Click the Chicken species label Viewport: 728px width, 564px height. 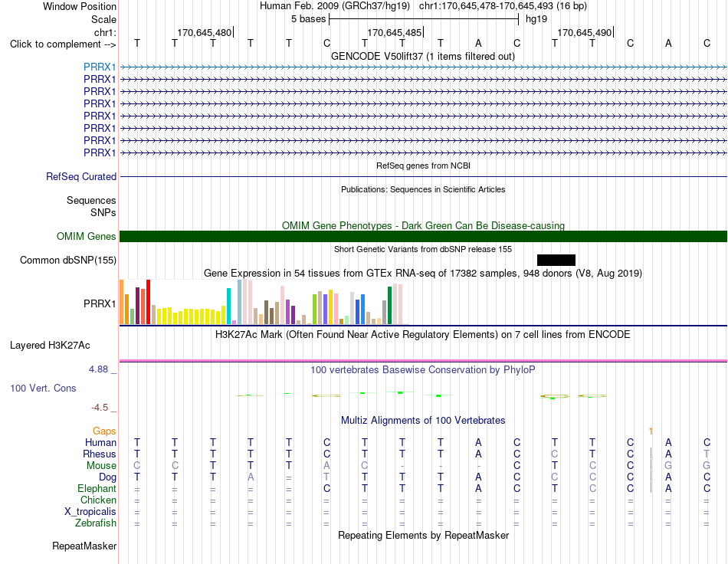98,500
